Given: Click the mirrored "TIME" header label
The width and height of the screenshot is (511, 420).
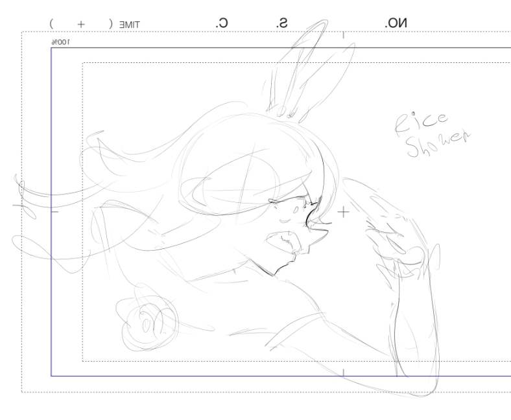Looking at the screenshot, I should pyautogui.click(x=130, y=25).
